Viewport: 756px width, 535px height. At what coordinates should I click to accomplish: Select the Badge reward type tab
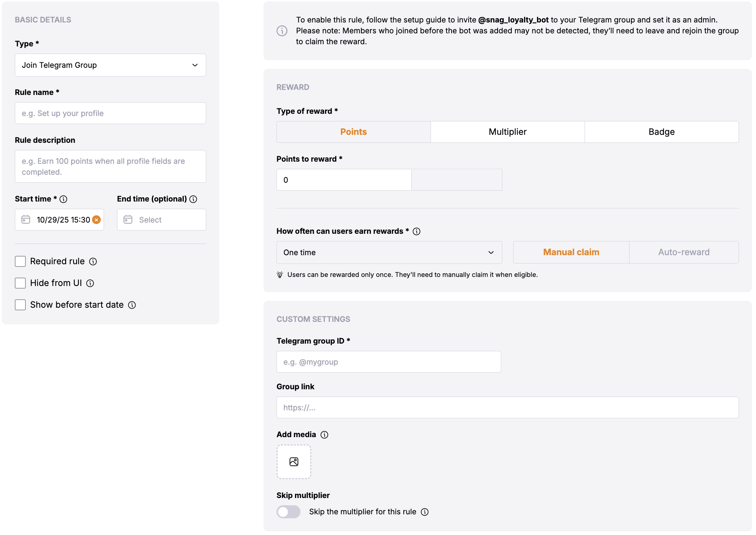(661, 132)
